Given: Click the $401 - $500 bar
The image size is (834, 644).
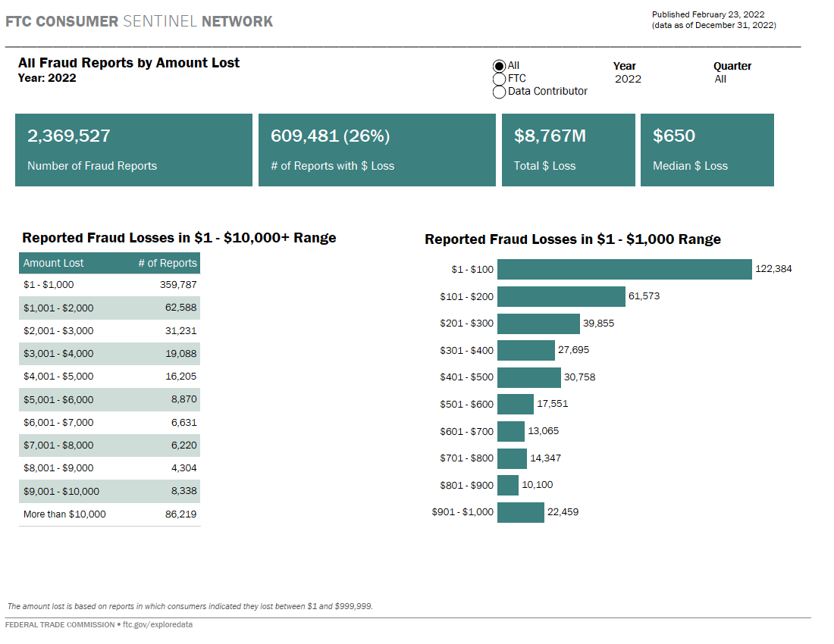Looking at the screenshot, I should 528,377.
